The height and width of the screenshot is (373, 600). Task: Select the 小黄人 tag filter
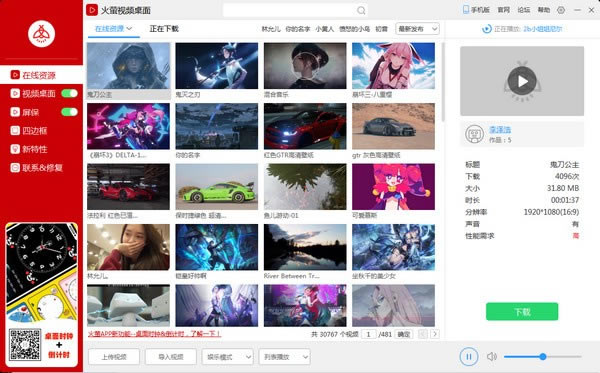324,29
